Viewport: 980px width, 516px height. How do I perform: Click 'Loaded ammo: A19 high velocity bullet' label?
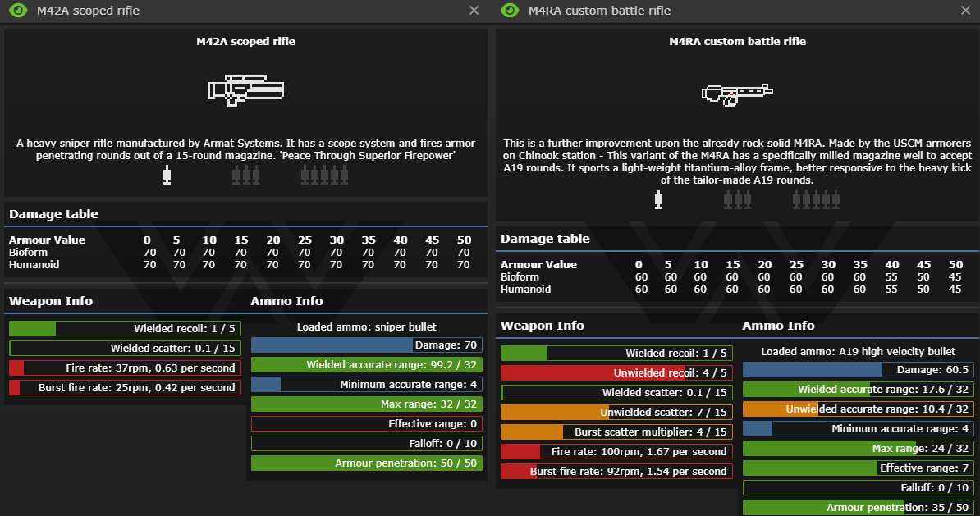[858, 352]
